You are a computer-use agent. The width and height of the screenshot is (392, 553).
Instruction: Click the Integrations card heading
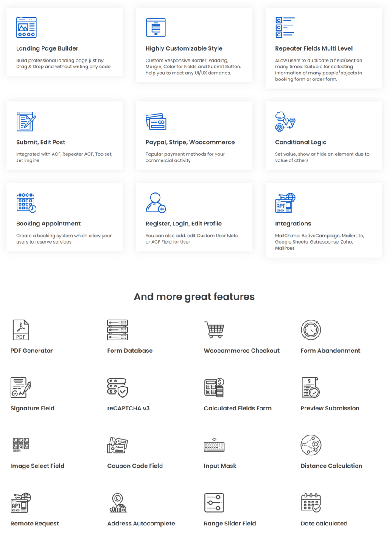point(293,224)
